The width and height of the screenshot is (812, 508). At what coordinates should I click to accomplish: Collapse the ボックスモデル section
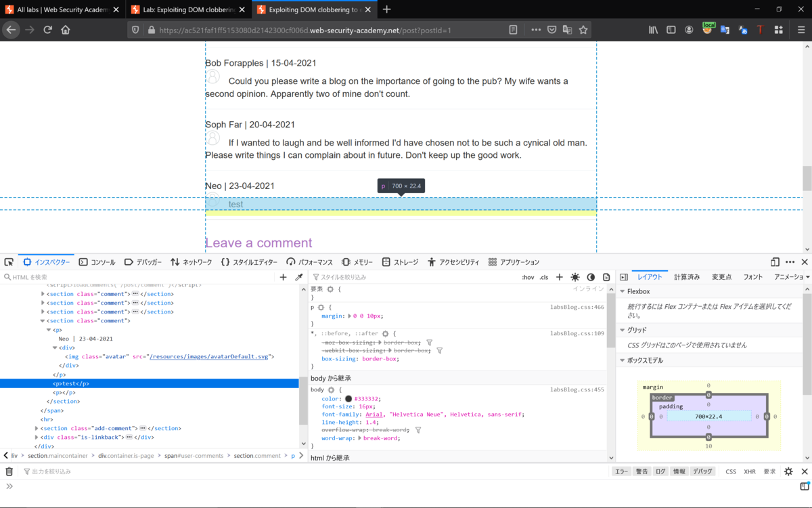coord(622,360)
